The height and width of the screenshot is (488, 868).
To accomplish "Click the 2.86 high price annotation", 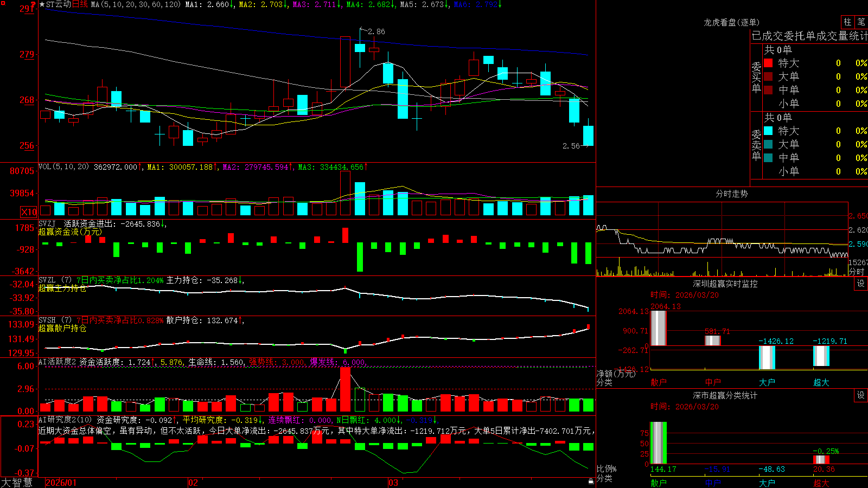I will click(376, 31).
